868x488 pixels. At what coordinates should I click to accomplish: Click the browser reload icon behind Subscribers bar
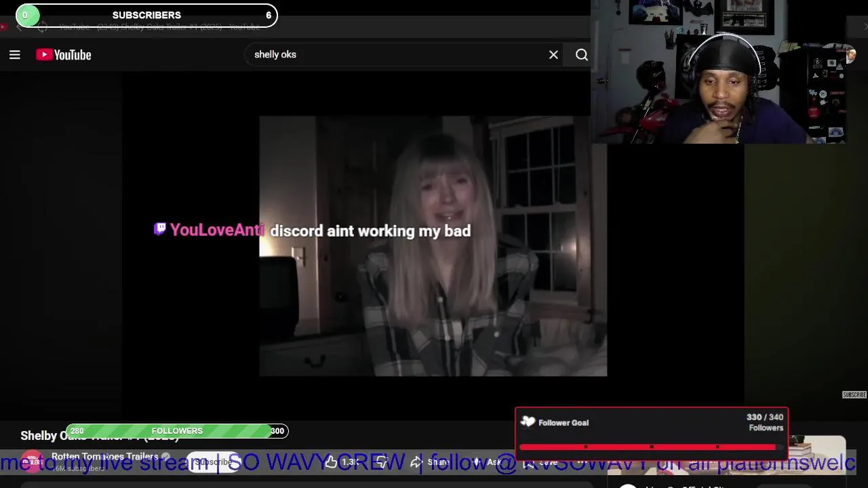pyautogui.click(x=42, y=27)
